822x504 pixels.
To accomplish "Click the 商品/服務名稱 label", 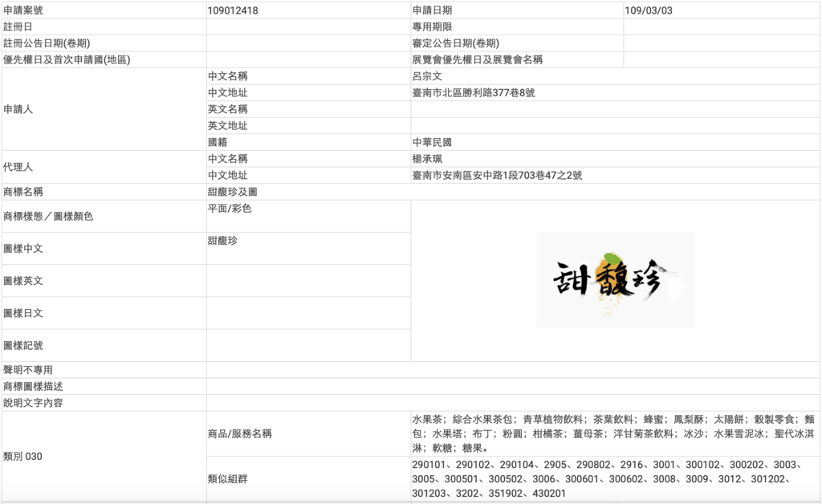I will [241, 433].
